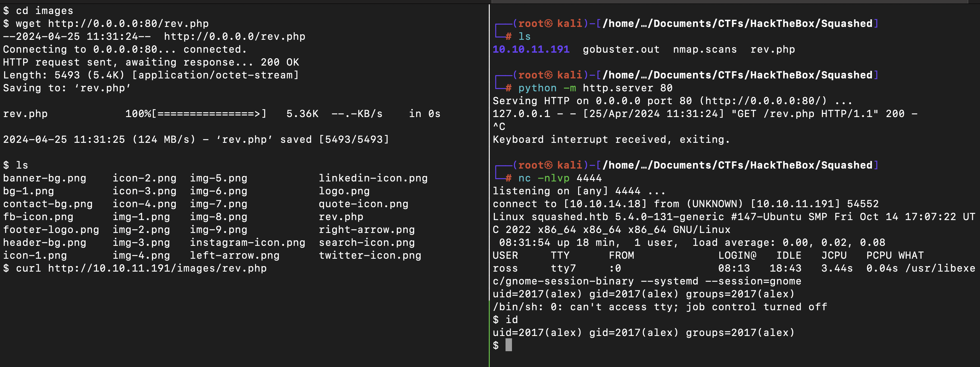
Task: Click icon-1.png in the file listing
Action: [35, 255]
